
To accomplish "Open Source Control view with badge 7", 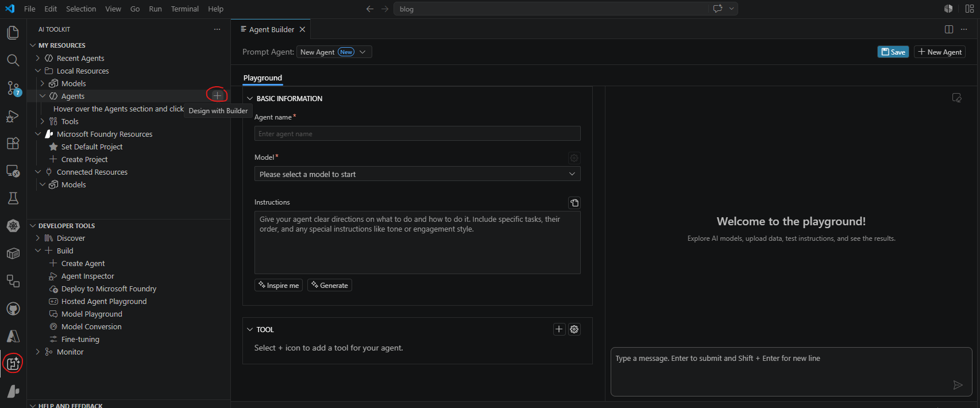I will (13, 88).
